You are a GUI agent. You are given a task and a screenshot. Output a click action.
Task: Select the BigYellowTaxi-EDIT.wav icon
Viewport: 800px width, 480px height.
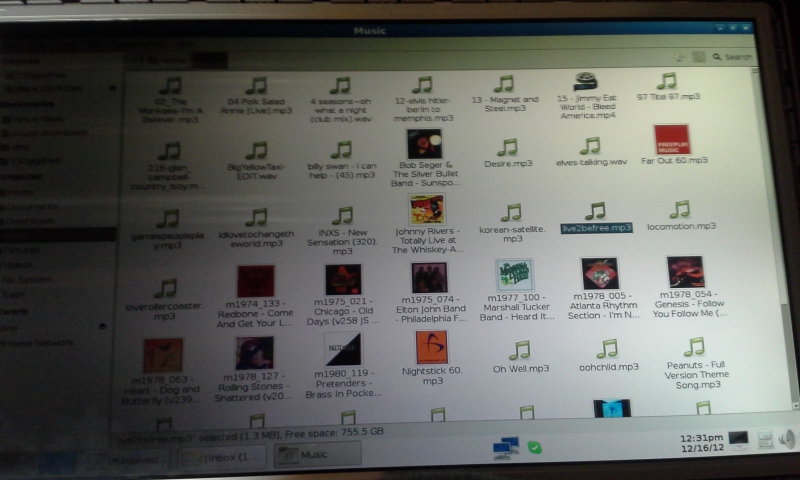257,150
